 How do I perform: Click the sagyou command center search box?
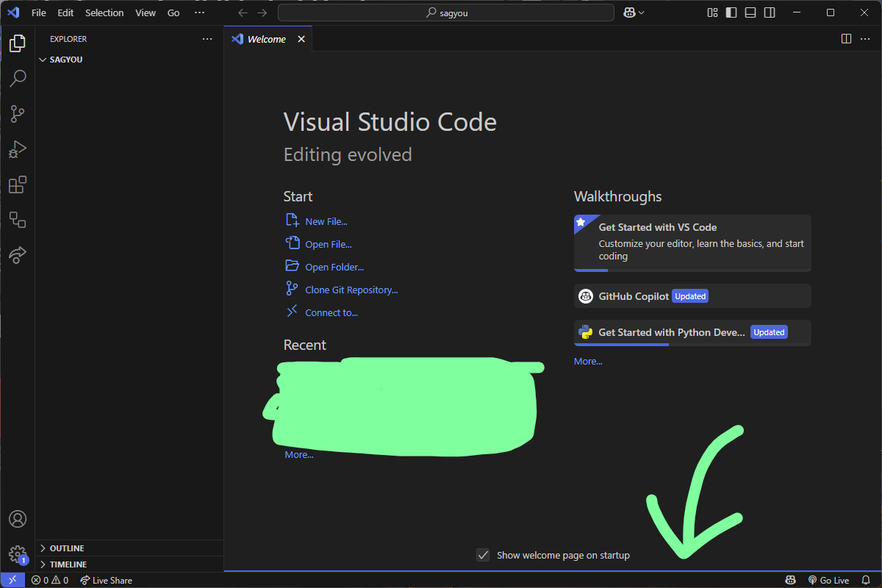(446, 12)
